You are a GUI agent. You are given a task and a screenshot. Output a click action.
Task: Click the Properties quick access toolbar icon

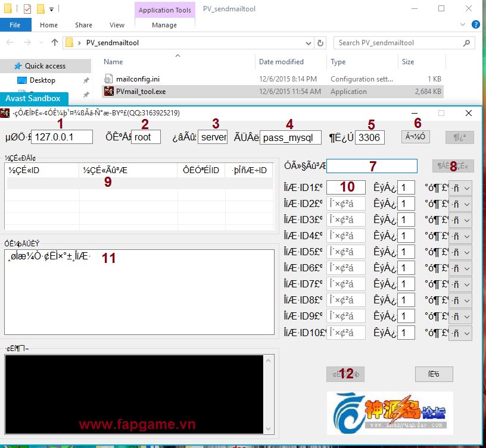27,9
